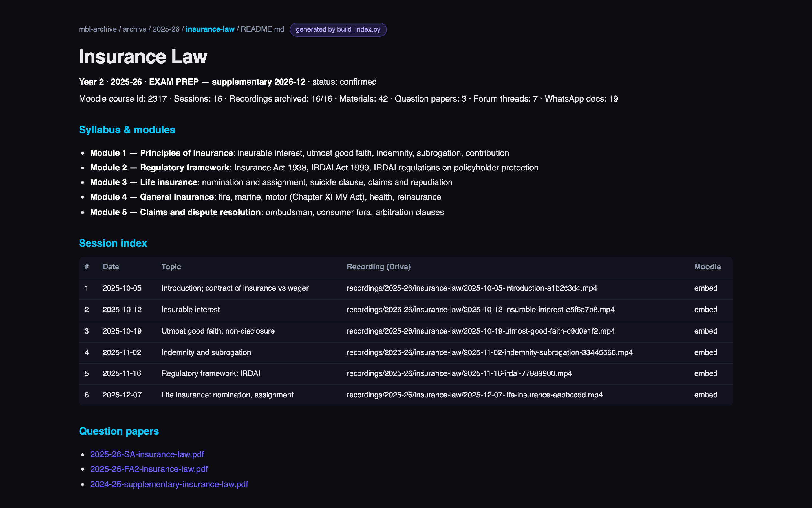Select the utmost-good-faith-c9d0e1f2.mp4 recording path
Image resolution: width=812 pixels, height=508 pixels.
(481, 331)
